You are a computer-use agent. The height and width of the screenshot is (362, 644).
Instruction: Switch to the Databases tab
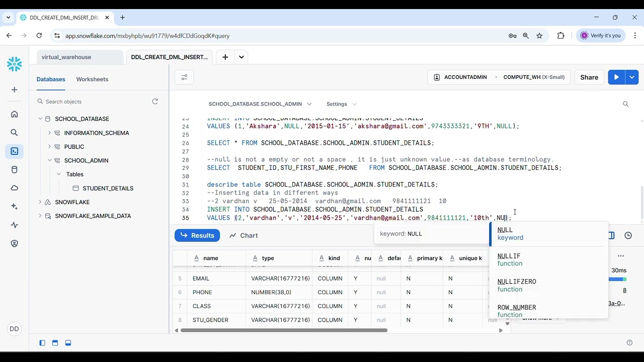pyautogui.click(x=51, y=79)
